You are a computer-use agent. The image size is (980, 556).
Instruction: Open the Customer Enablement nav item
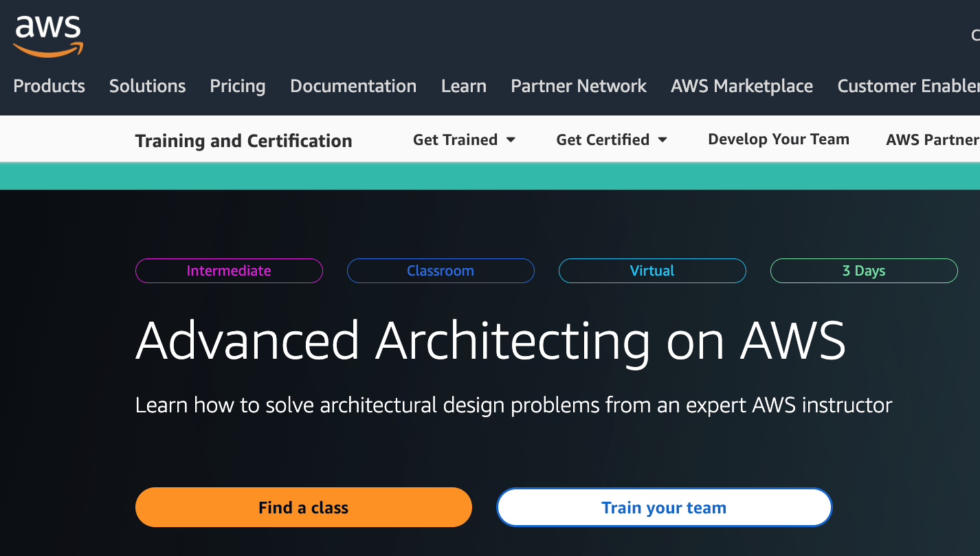(909, 86)
